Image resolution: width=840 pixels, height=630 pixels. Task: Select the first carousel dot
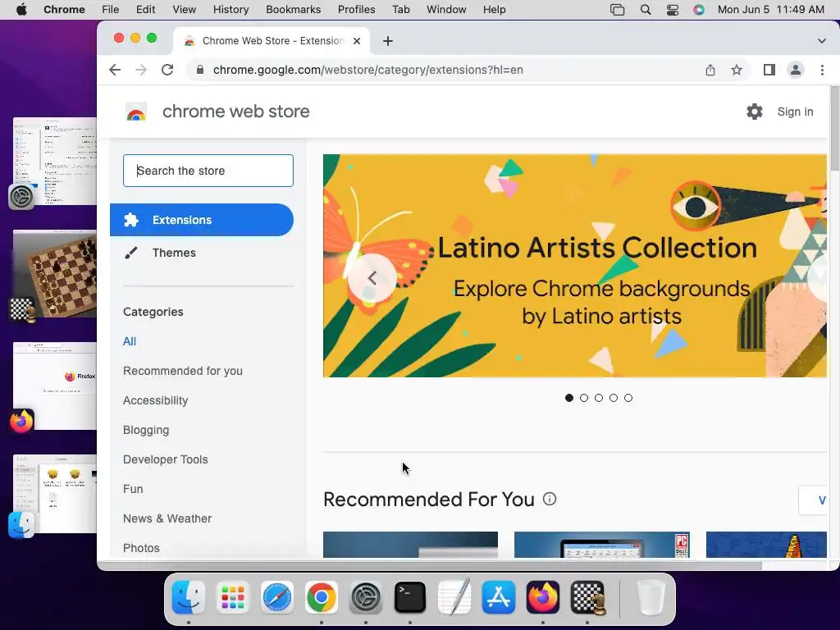click(x=569, y=398)
